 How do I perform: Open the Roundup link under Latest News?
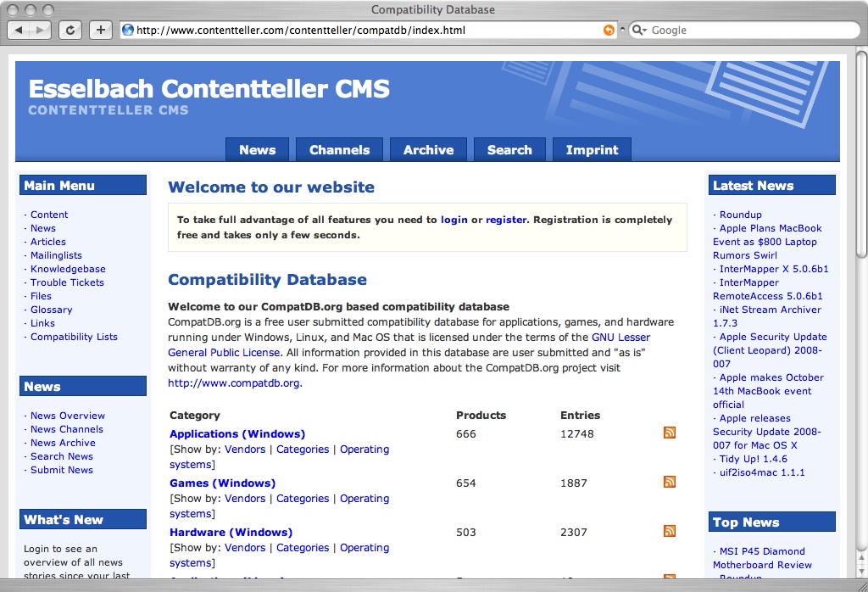coord(741,215)
